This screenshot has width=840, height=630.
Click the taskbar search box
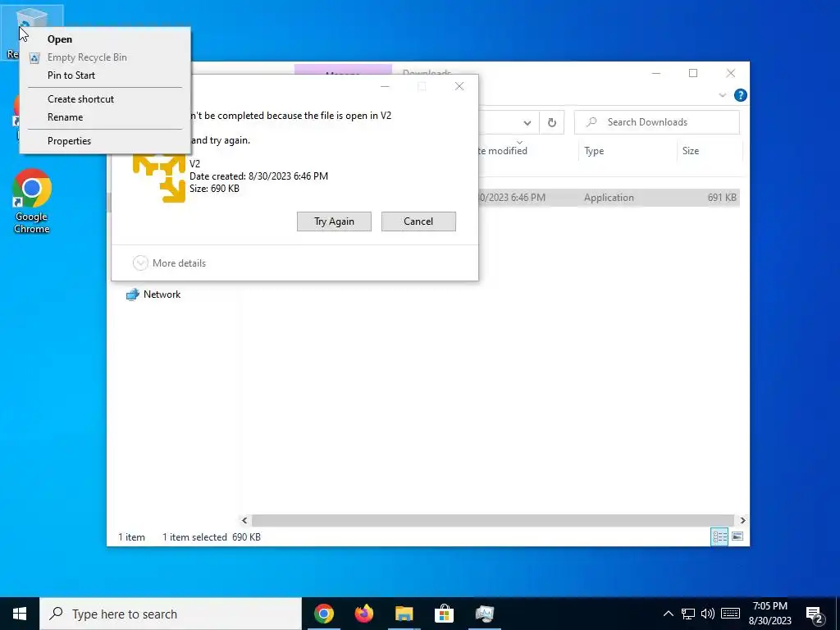coord(171,614)
